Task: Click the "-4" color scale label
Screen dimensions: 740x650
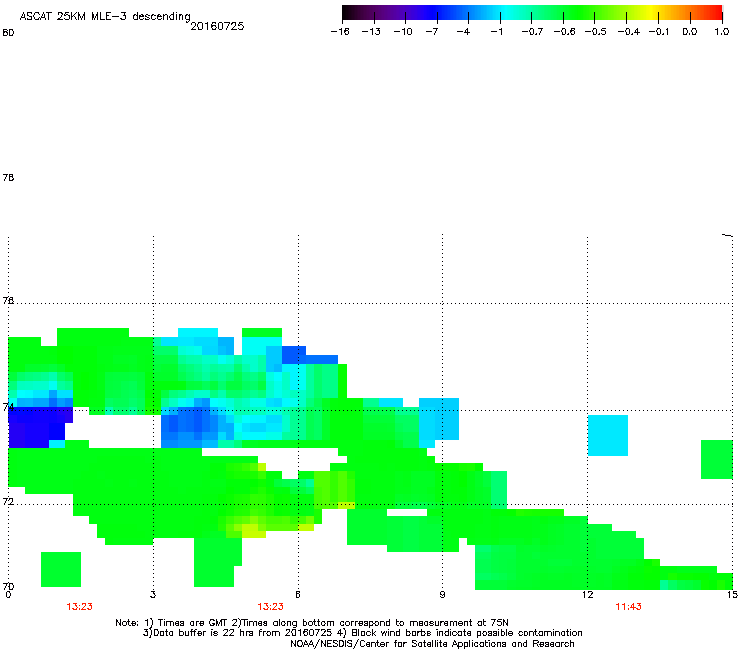Action: click(x=463, y=32)
